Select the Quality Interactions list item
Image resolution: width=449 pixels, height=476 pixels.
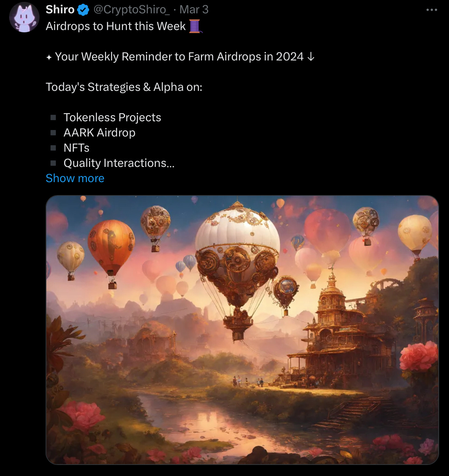pos(119,163)
